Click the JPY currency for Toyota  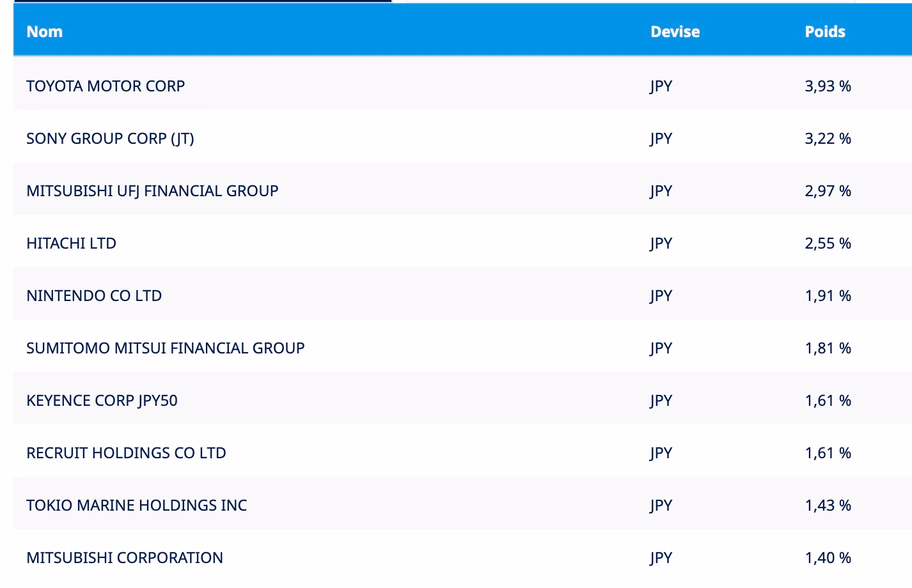(x=661, y=86)
